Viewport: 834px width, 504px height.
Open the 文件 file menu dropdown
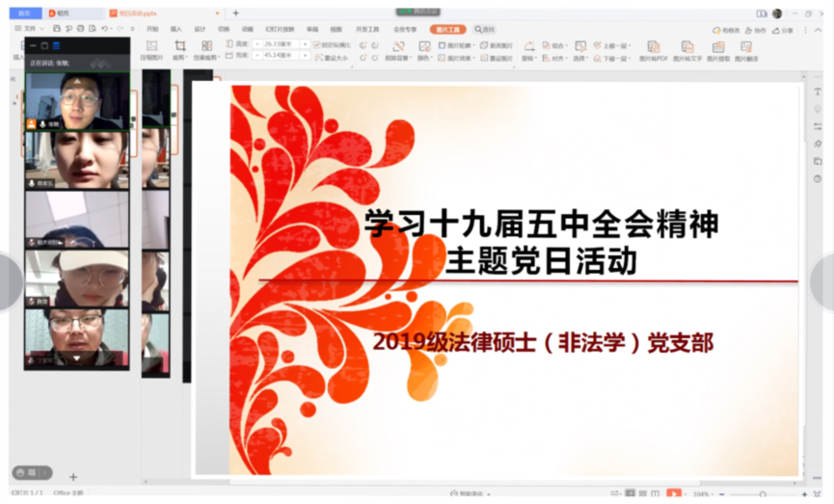[31, 29]
